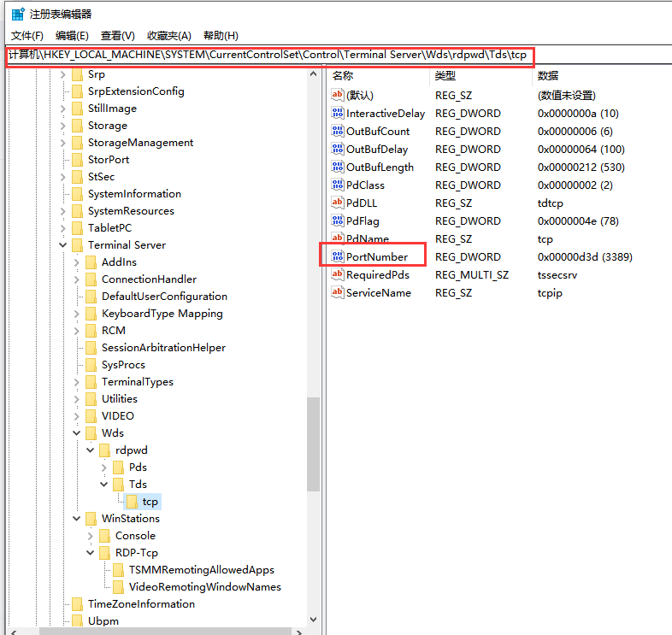This screenshot has width=672, height=635.
Task: Click the OutBufLength DWORD value icon
Action: 338,168
